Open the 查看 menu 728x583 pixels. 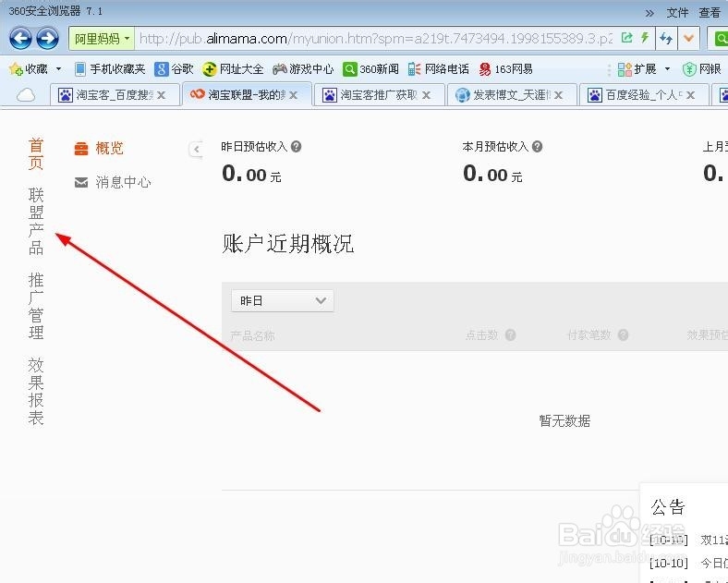click(x=710, y=13)
